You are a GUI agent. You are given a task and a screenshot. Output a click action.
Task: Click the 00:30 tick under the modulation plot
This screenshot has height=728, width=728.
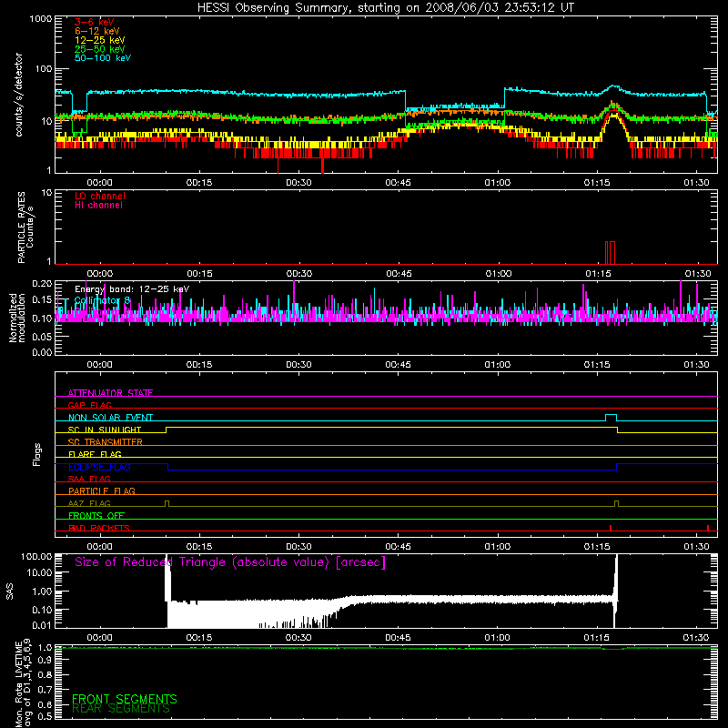298,365
